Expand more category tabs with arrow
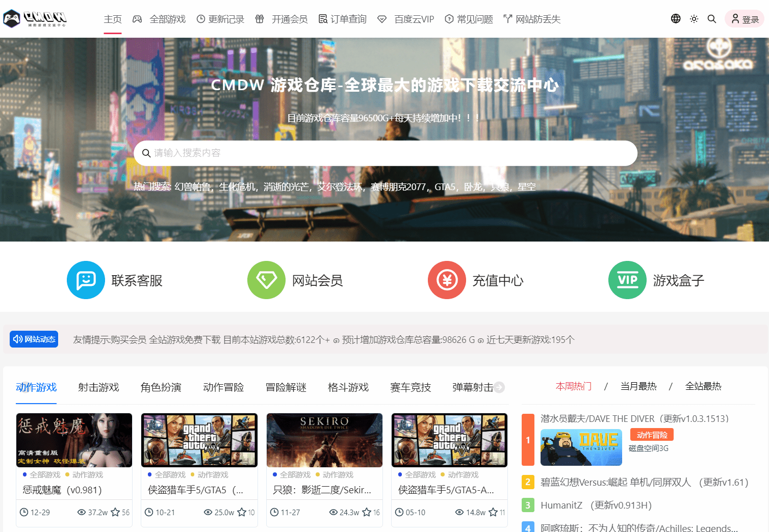Screen dimensions: 769x532 click(x=499, y=387)
